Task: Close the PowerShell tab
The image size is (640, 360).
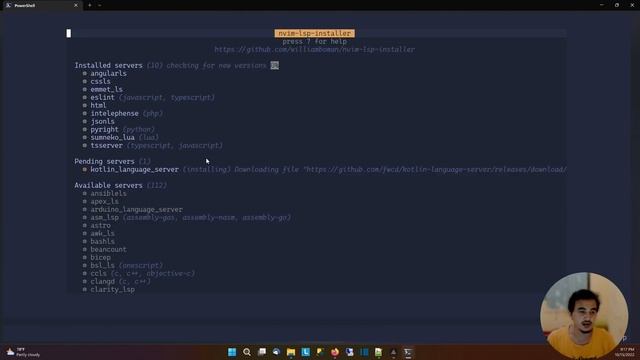Action: 76,5
